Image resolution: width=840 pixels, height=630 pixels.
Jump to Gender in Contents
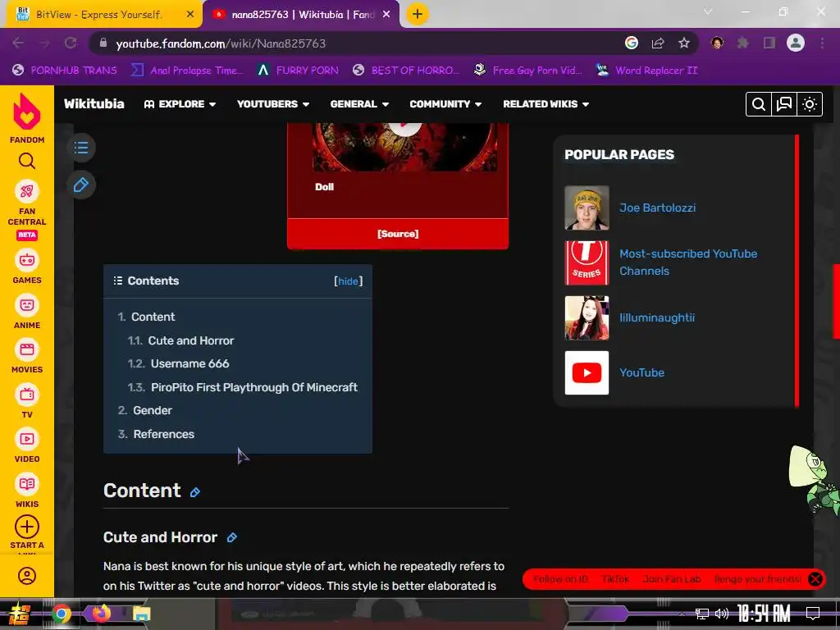153,410
